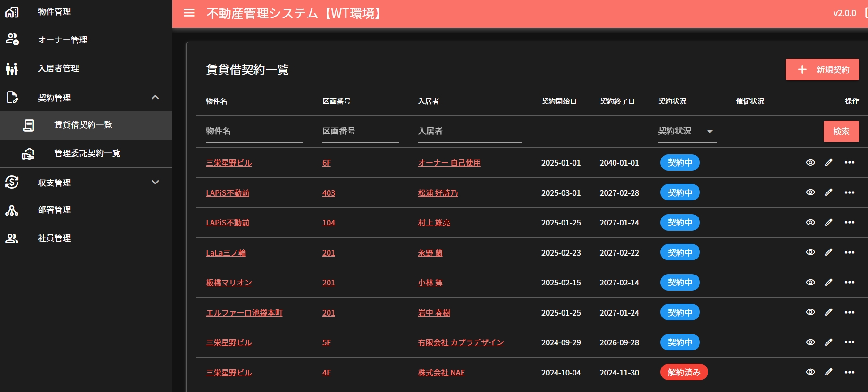Open tenant link 松浦 好詩乃
This screenshot has width=868, height=392.
[438, 193]
